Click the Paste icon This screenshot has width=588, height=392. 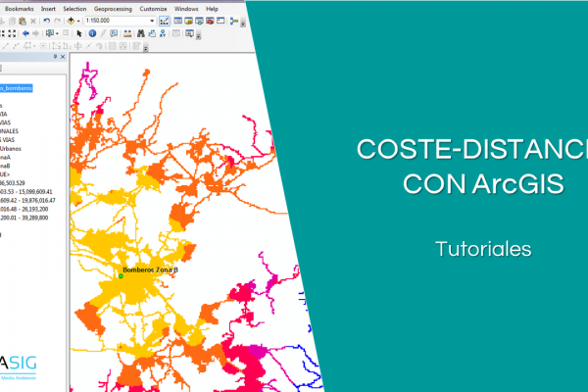pos(22,21)
